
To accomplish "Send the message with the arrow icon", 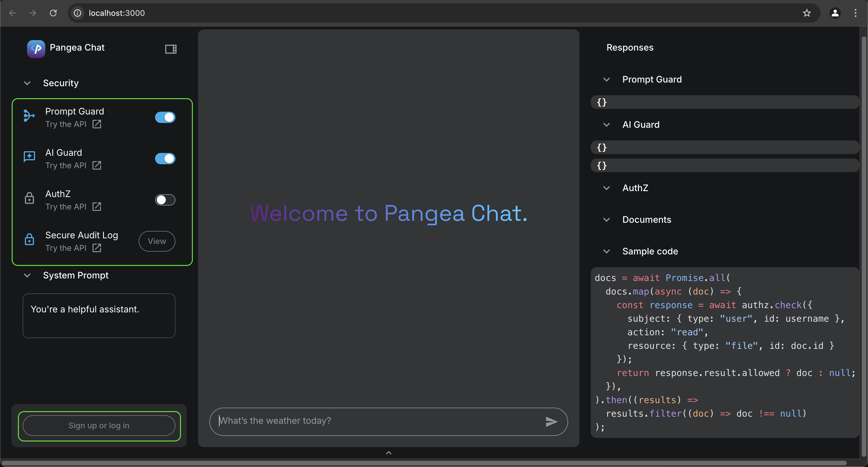I will coord(552,421).
